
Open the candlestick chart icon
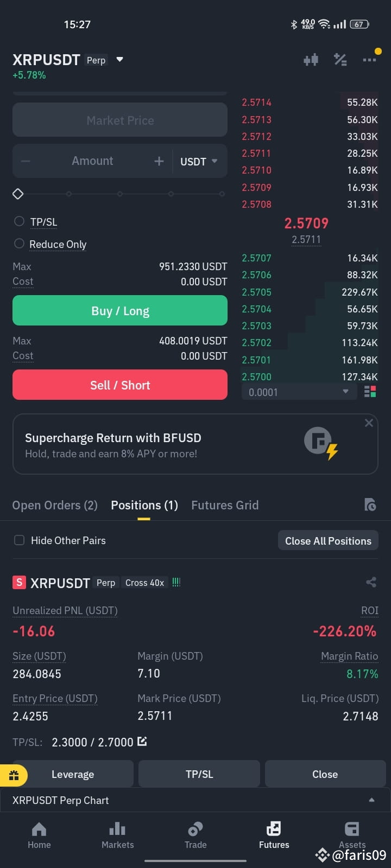311,60
